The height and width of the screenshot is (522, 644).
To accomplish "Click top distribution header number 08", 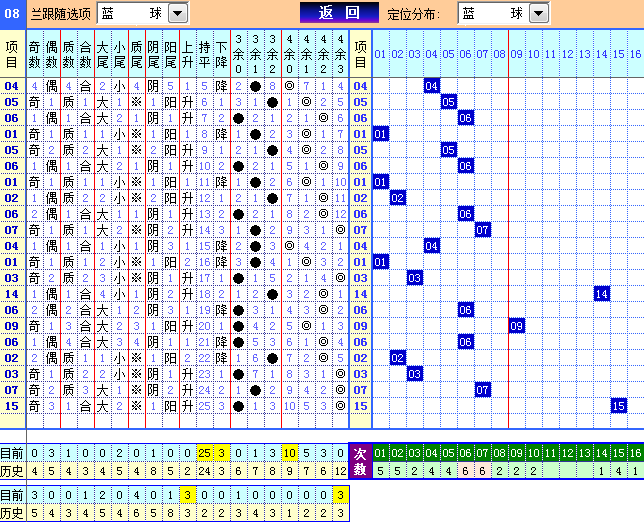I will 499,54.
